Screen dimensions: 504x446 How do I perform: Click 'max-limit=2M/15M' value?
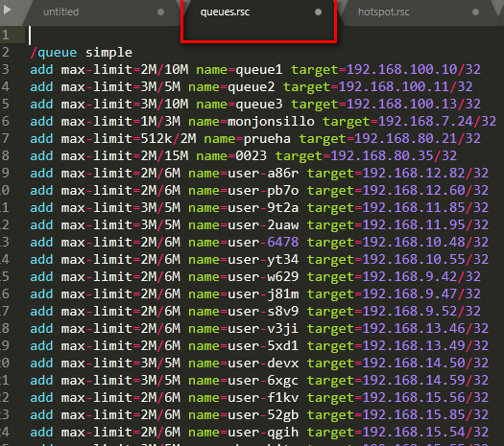pos(125,156)
